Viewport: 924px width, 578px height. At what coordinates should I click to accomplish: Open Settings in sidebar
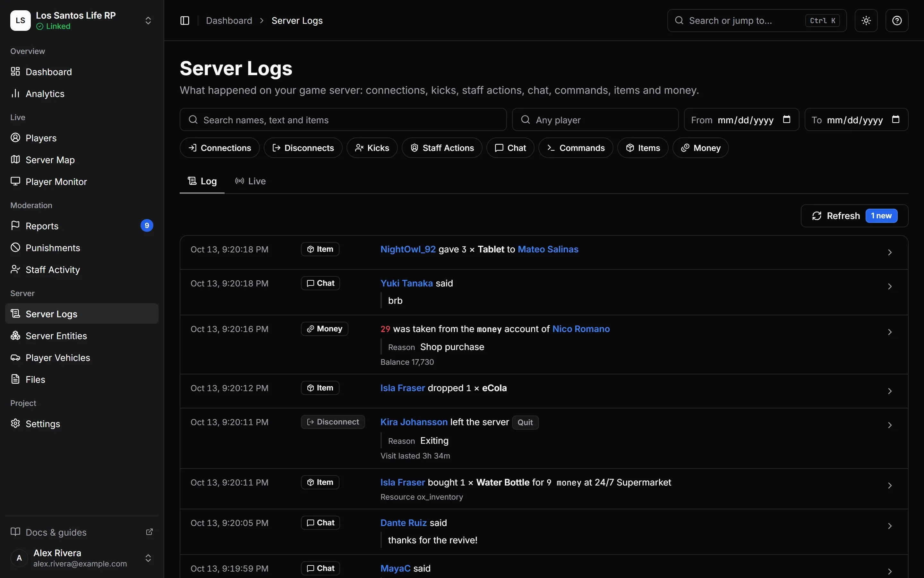[x=82, y=424]
